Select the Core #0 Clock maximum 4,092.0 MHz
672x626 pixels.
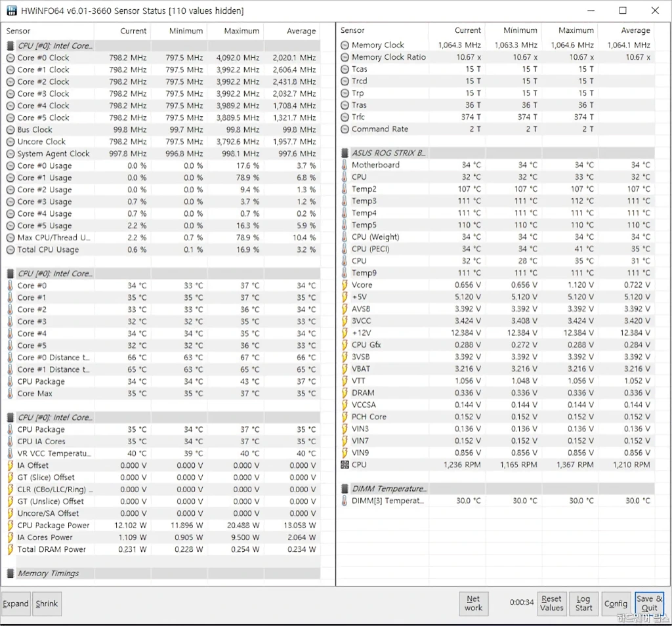(x=238, y=58)
